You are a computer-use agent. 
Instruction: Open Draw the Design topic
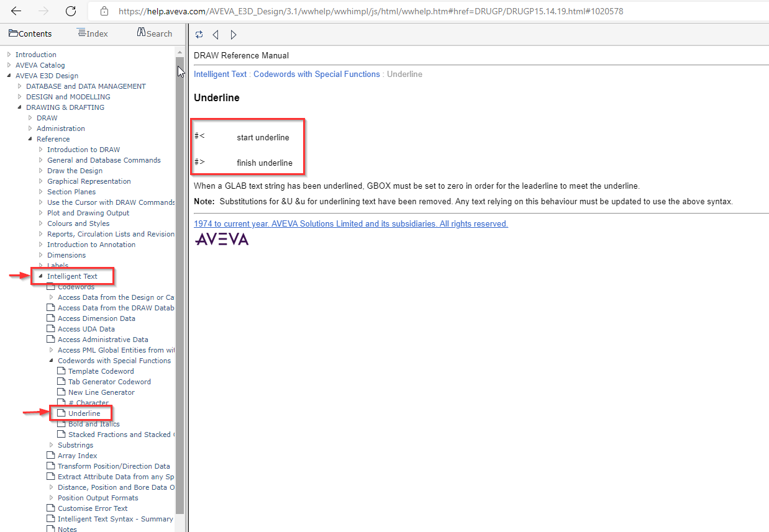click(x=75, y=171)
